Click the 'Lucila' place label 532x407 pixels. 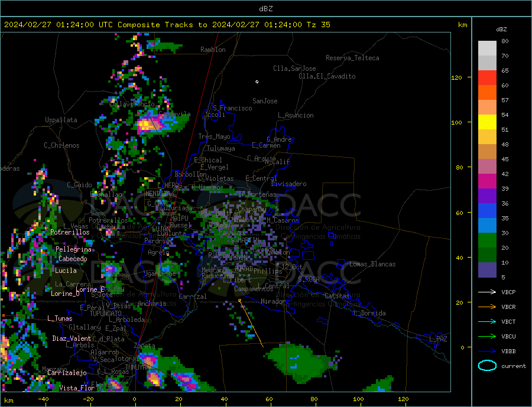(x=66, y=271)
